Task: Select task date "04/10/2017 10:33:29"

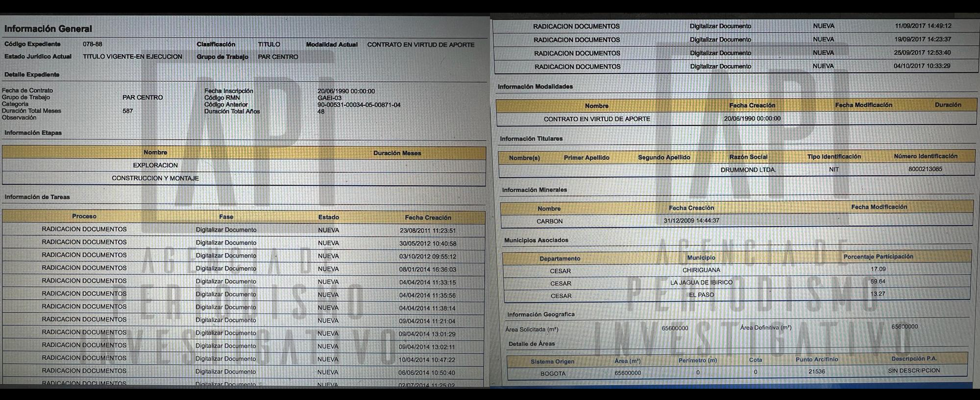Action: click(x=922, y=66)
